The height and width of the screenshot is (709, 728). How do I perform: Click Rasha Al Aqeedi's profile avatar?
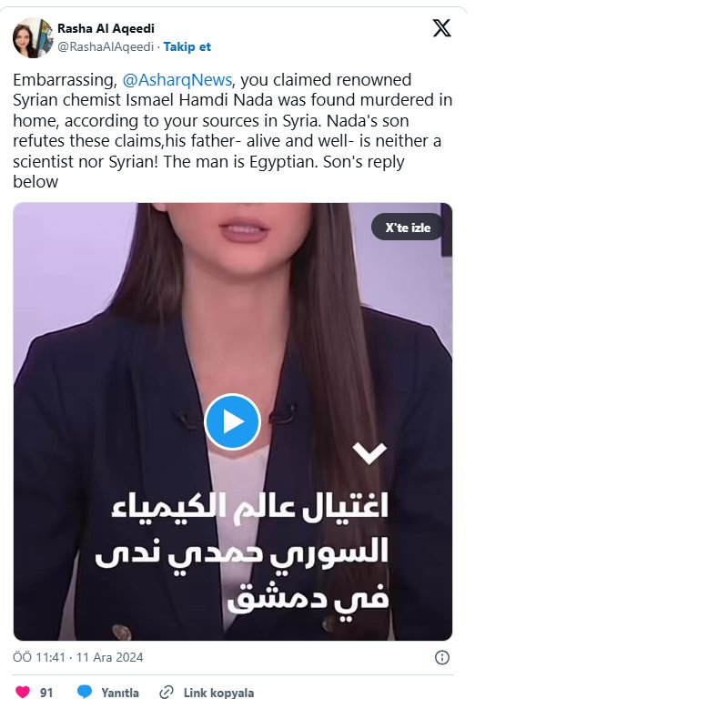tap(33, 37)
